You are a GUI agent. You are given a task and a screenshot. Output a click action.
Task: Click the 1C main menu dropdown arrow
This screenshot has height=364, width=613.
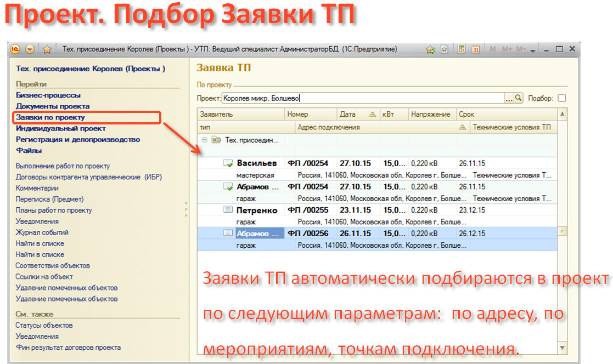point(30,49)
